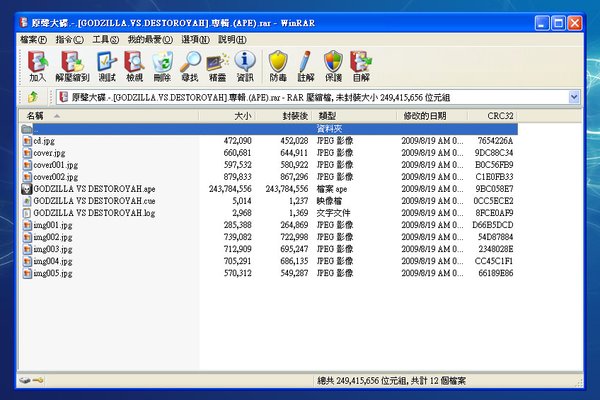Screen dimensions: 600x400
Task: Click the 映像檔 type cell
Action: click(329, 201)
